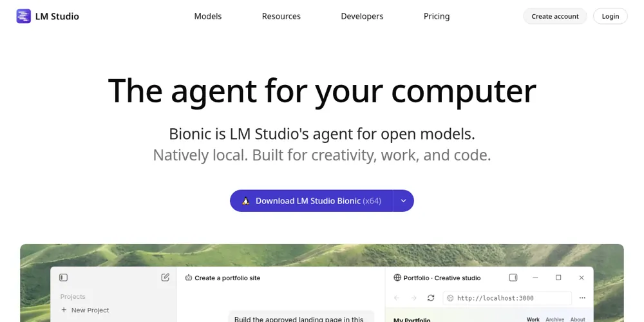
Task: Click the Create account button
Action: coord(555,17)
